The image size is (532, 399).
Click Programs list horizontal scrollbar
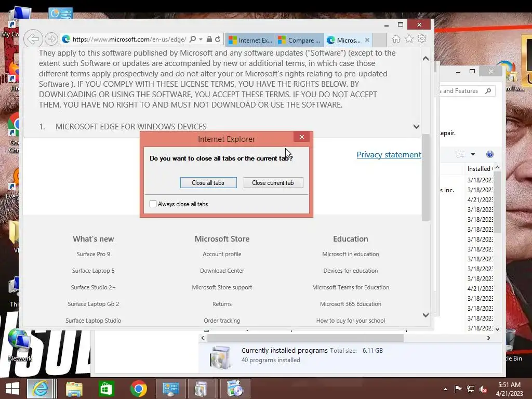(305, 338)
